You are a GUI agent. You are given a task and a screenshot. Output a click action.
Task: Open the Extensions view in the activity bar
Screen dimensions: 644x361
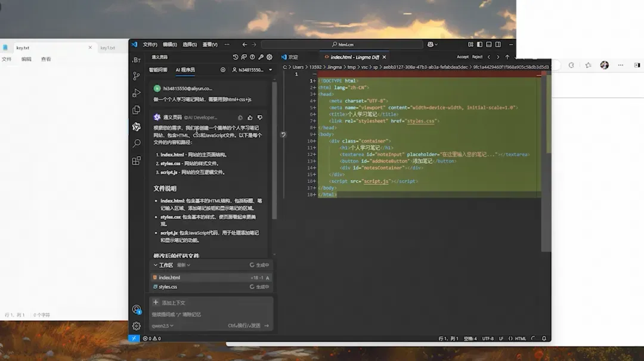(x=137, y=161)
